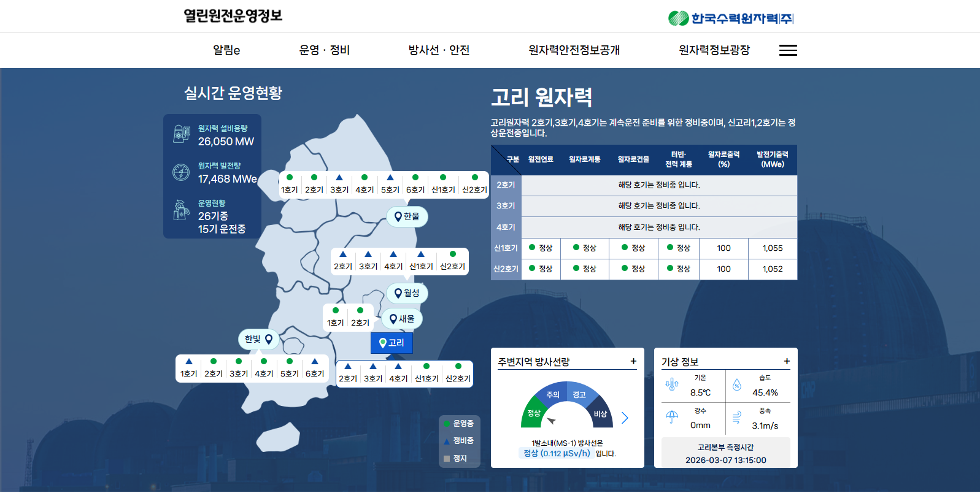Select the 새울 plant location marker

click(x=402, y=319)
